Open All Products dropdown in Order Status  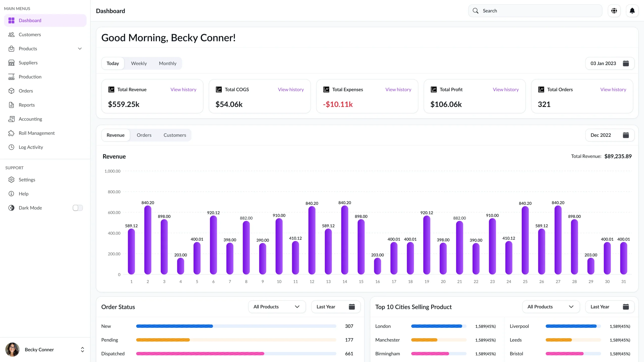click(277, 307)
